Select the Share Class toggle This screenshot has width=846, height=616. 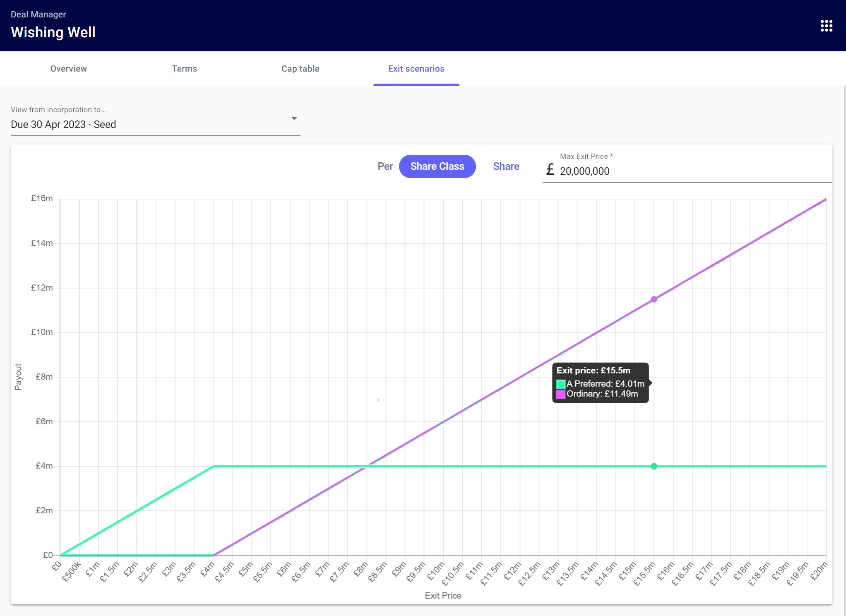[437, 166]
